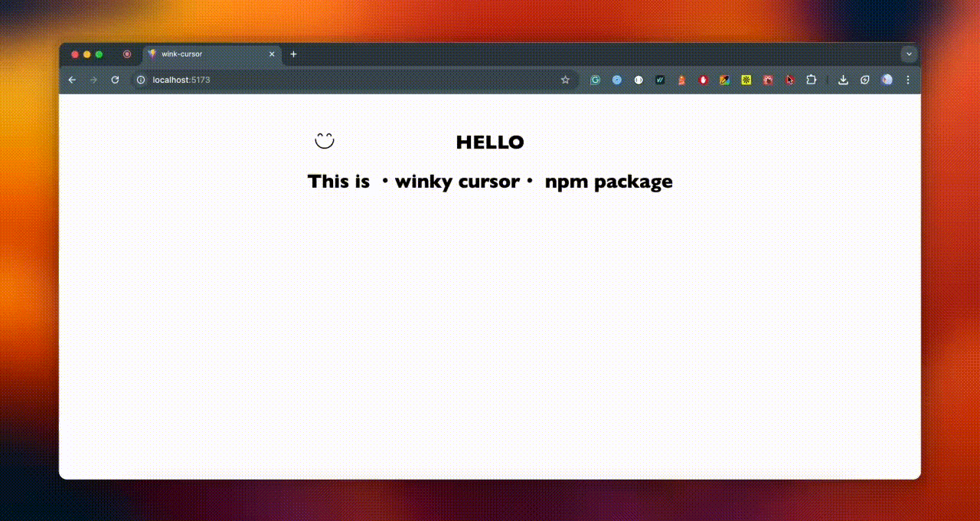
Task: Open a new tab with the plus button
Action: (293, 54)
